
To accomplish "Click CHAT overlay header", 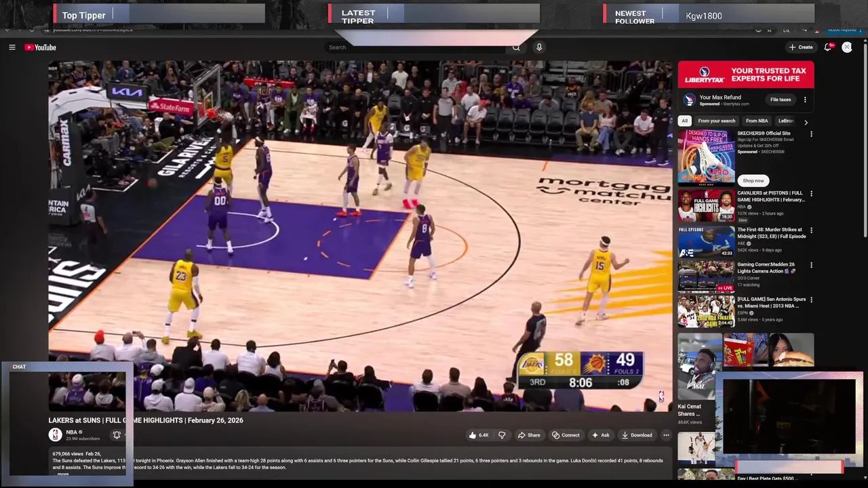I will tap(19, 367).
